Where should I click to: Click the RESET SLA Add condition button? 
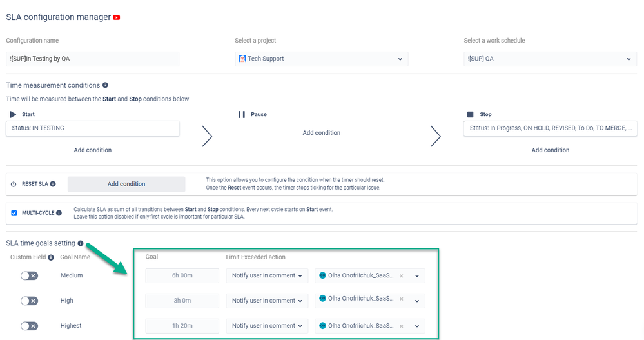coord(126,184)
